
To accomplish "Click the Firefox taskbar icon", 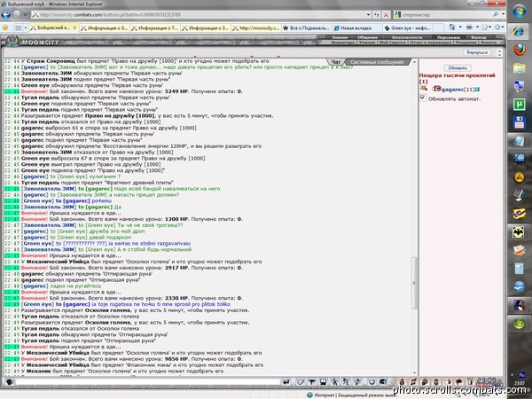I will click(x=519, y=50).
